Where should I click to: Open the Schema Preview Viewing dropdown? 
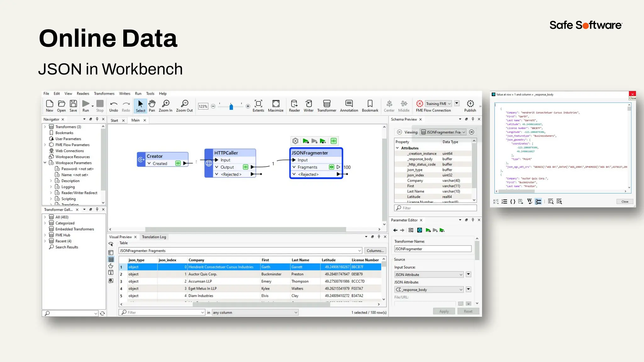point(443,132)
